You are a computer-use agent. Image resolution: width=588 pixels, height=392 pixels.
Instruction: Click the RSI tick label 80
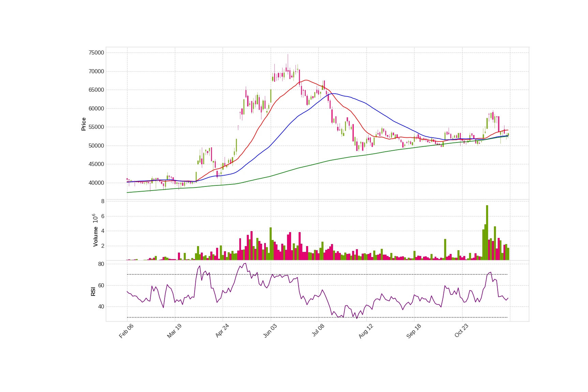(101, 264)
